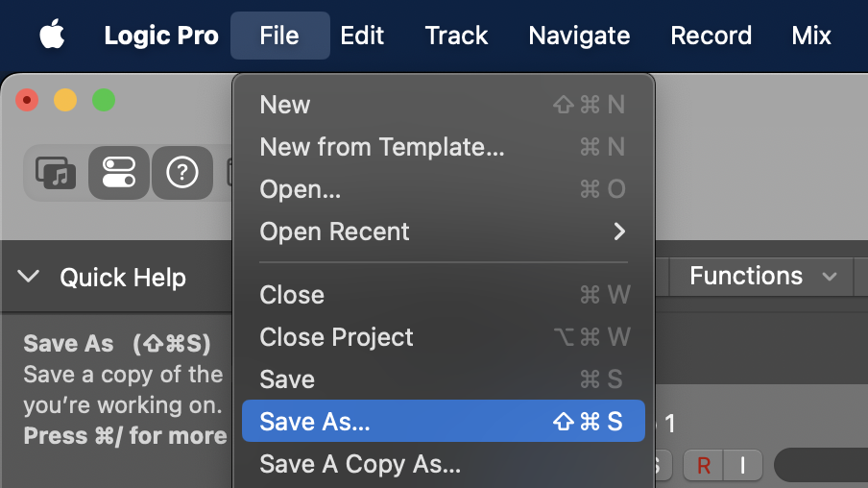Click the Quick Help question mark icon
The height and width of the screenshot is (488, 868).
[182, 173]
